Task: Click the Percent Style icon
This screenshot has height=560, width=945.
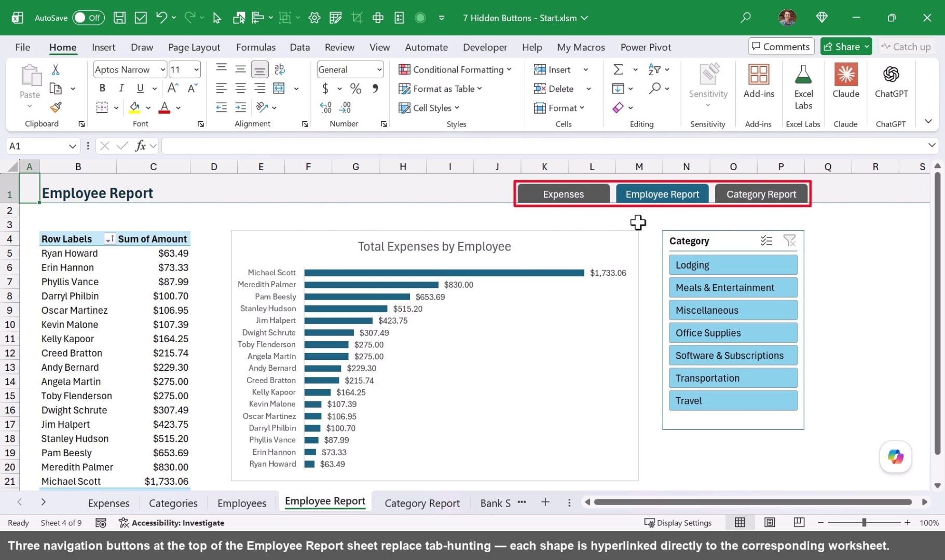Action: tap(355, 89)
